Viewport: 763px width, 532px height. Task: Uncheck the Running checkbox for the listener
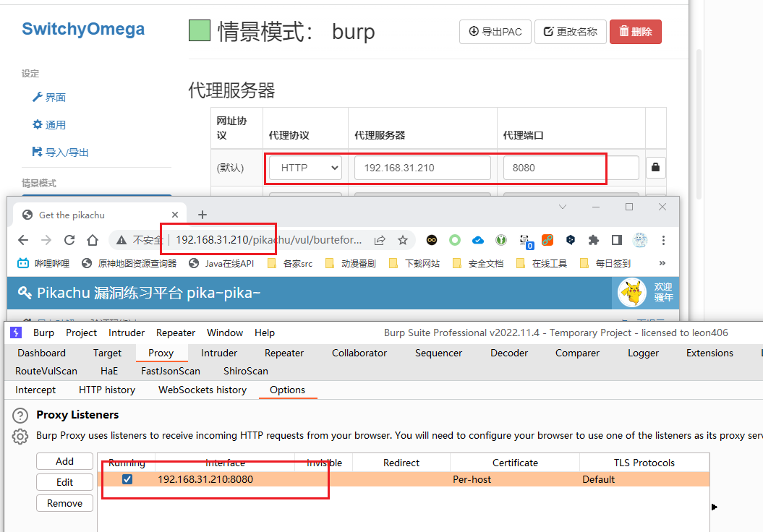coord(127,479)
